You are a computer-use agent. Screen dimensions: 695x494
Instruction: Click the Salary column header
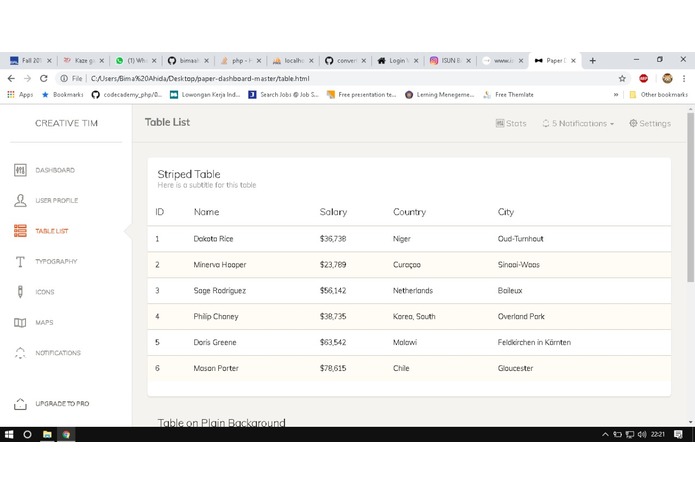pyautogui.click(x=333, y=212)
